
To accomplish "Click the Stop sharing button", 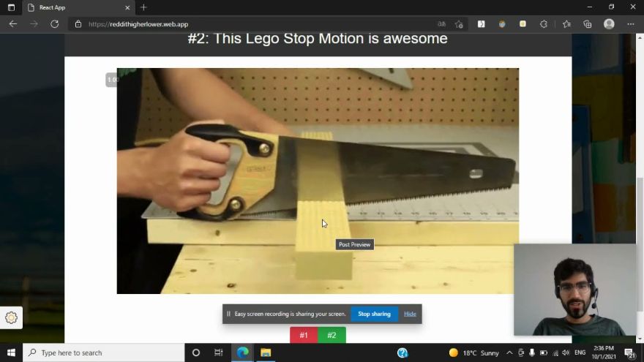I will [374, 314].
